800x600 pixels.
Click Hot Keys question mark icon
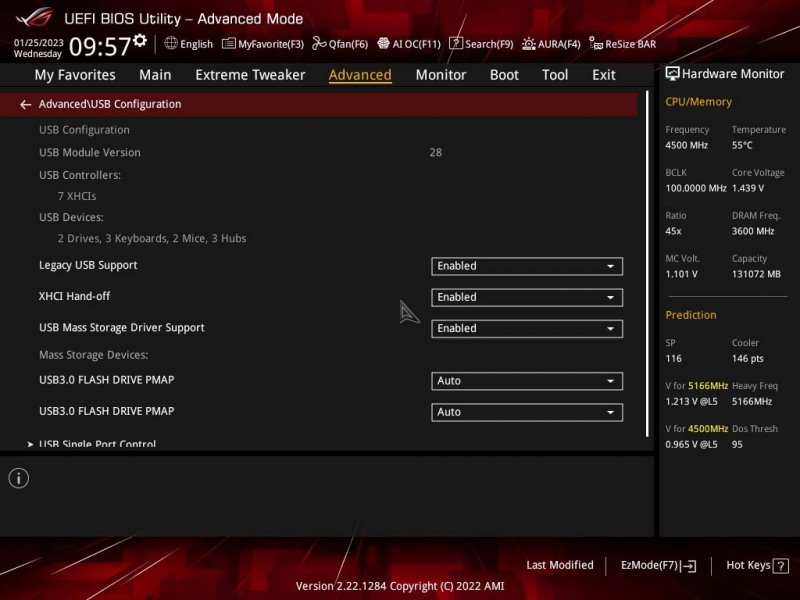pyautogui.click(x=781, y=566)
